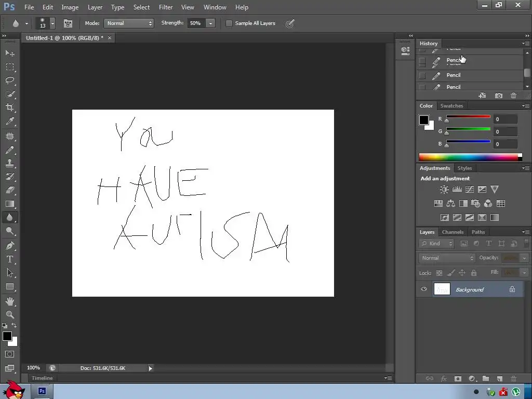Select the Pen tool
The width and height of the screenshot is (532, 399).
pos(9,246)
